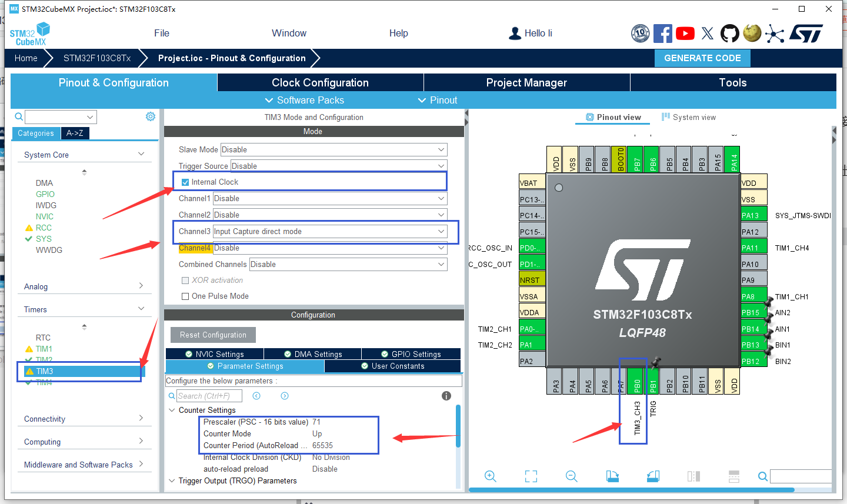Click the GENERATE CODE button
Viewport: 847px width, 504px height.
coord(702,58)
